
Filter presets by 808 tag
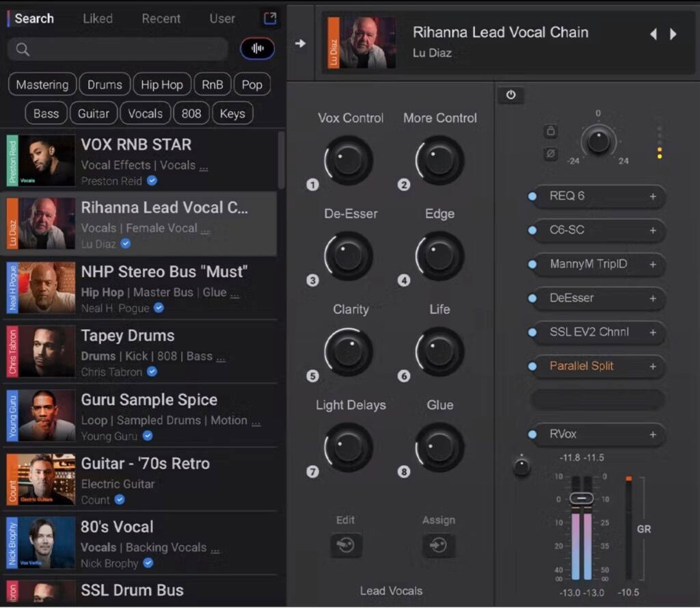pyautogui.click(x=191, y=114)
